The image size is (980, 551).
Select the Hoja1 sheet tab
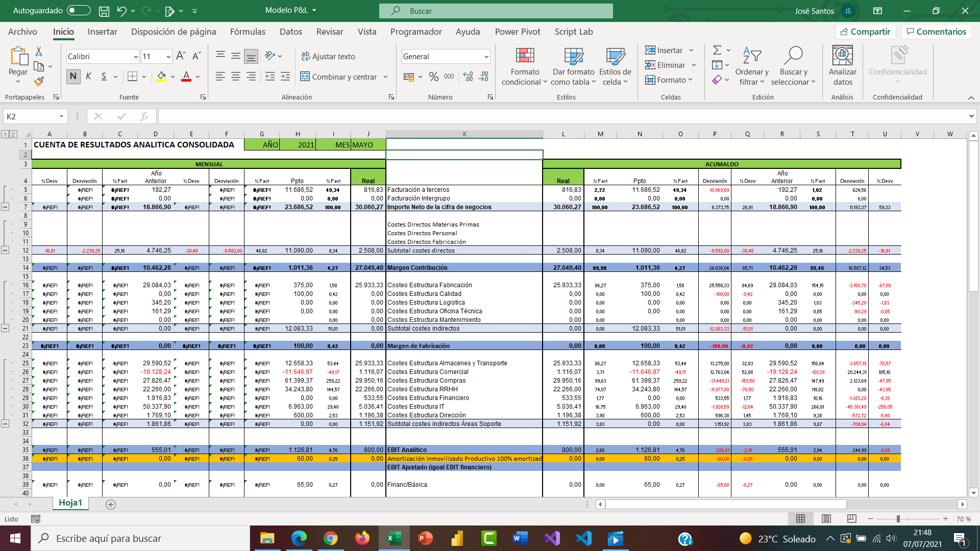coord(70,503)
